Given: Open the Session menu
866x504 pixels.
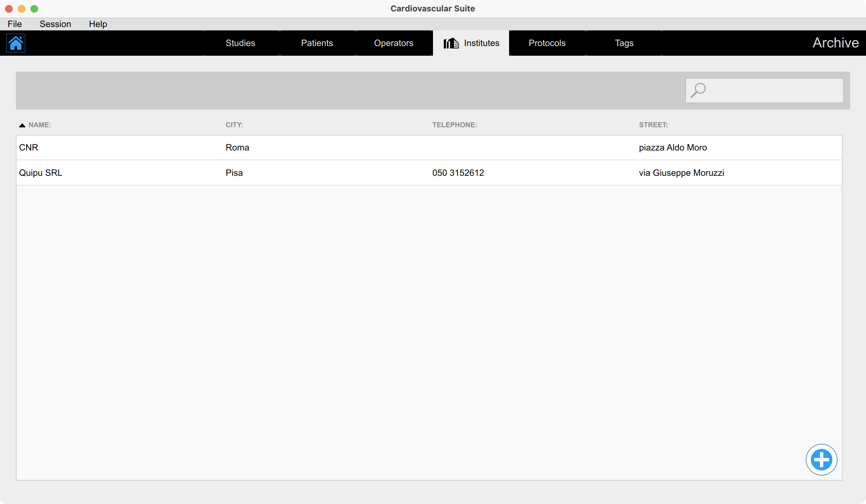Looking at the screenshot, I should pos(55,24).
